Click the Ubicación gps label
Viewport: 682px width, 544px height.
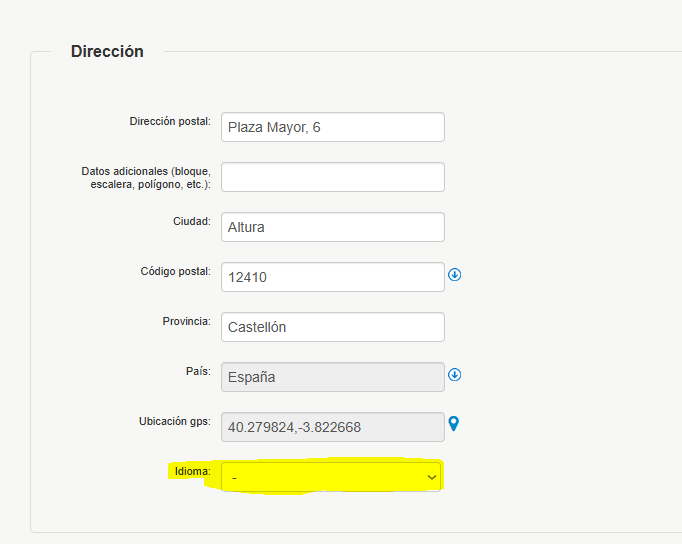click(x=175, y=421)
